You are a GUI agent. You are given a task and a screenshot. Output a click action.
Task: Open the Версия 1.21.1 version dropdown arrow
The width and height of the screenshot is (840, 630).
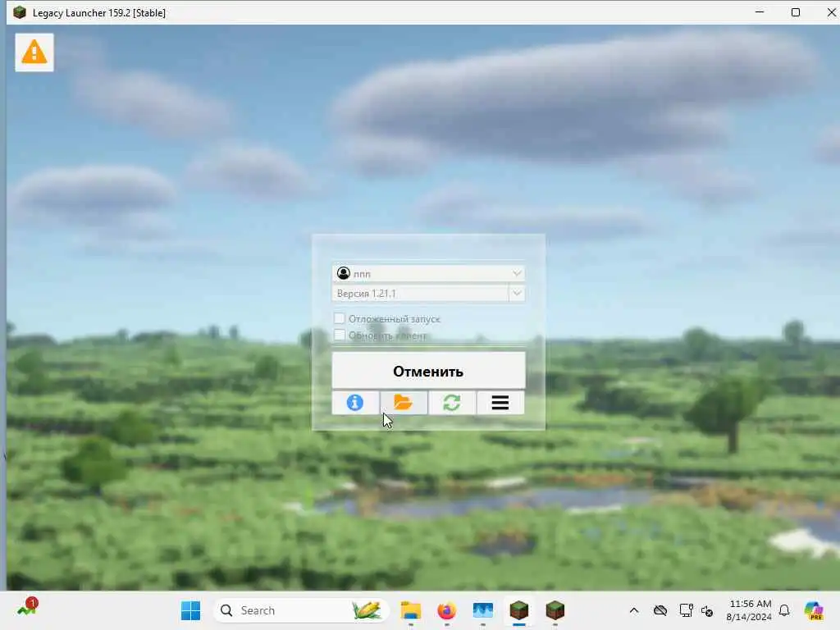[517, 293]
